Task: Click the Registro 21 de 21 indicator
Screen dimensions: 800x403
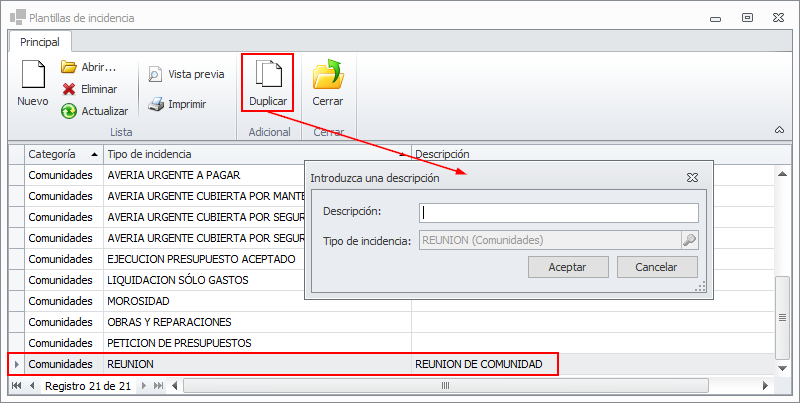Action: point(88,386)
